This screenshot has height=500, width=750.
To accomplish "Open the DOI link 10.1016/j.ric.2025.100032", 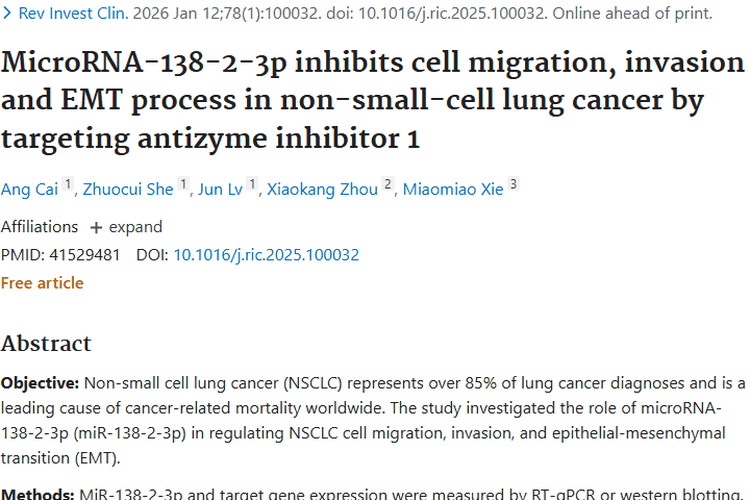I will 266,255.
